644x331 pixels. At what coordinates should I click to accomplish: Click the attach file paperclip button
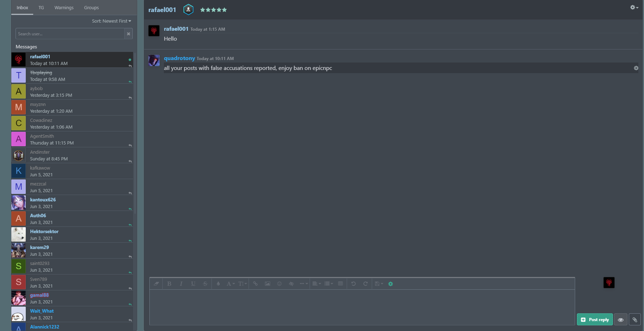click(x=634, y=319)
